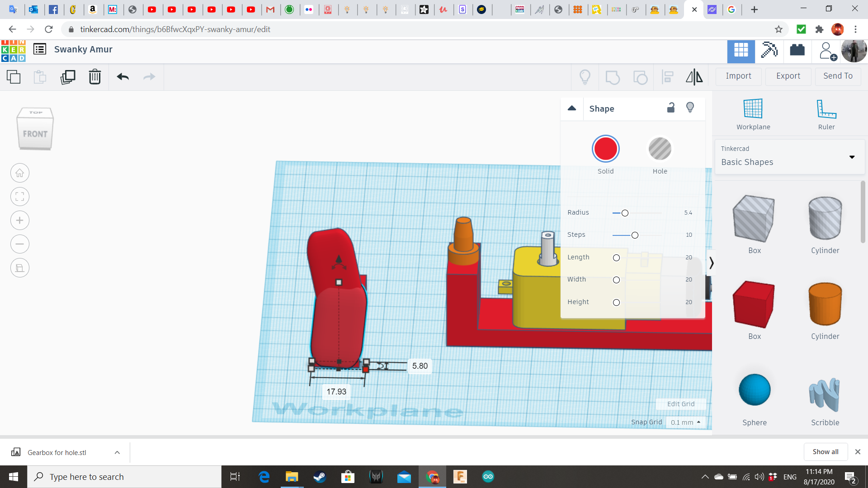Open the Snap Grid 0.1 mm dropdown

click(x=685, y=422)
